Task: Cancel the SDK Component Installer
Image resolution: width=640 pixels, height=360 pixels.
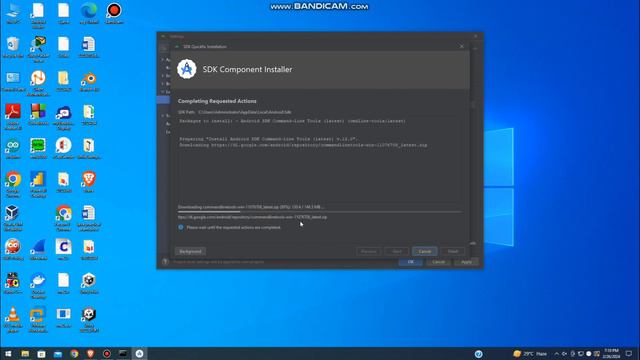Action: tap(424, 251)
